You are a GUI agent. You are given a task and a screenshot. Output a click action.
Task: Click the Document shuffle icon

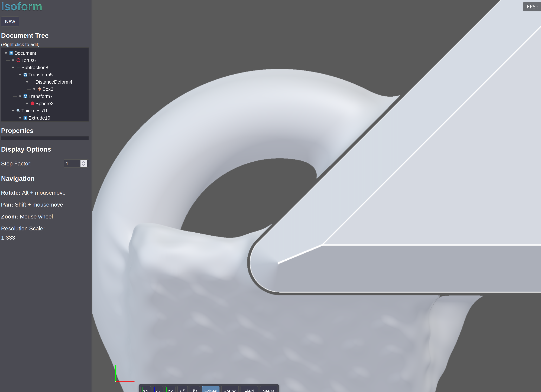click(11, 53)
